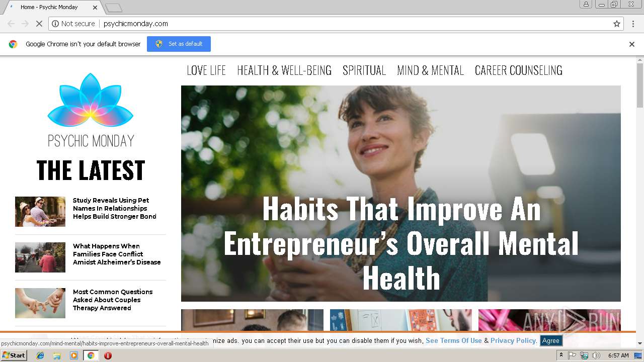
Task: Open the Windows Media Player taskbar icon
Action: (74, 355)
